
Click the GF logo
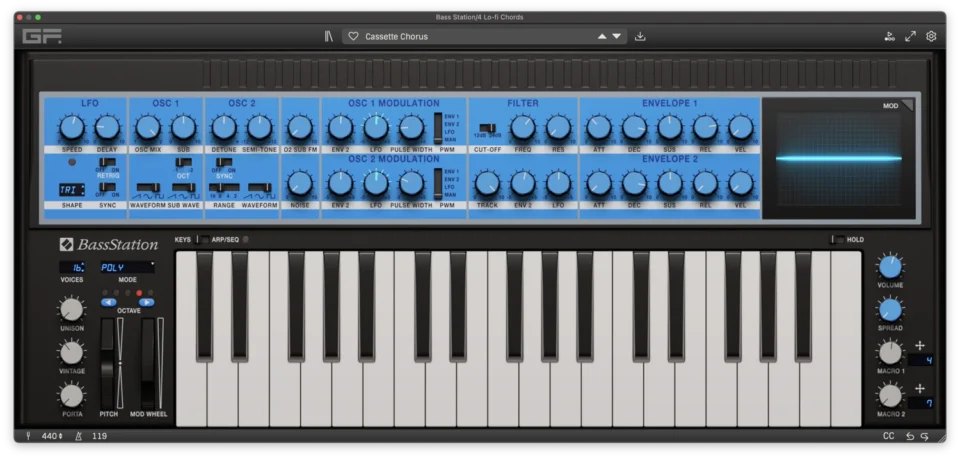coord(42,37)
